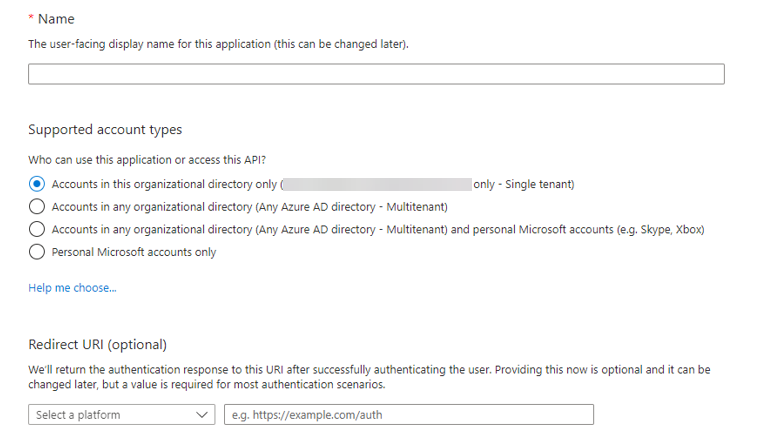
Task: Click the user-facing display name description text
Action: pyautogui.click(x=218, y=44)
